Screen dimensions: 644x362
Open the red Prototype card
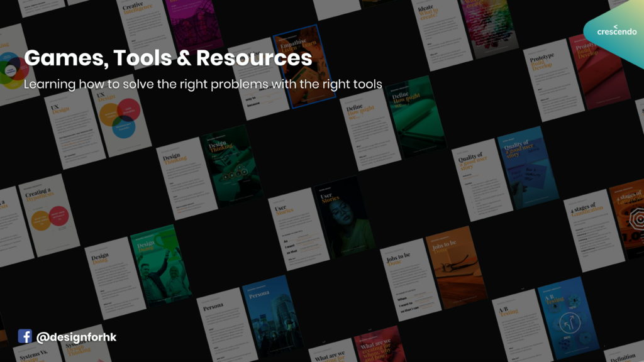point(599,70)
